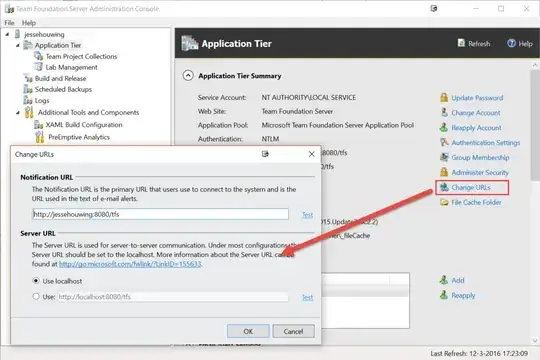Test the custom Server URL
Screen dimensions: 540x360
308,297
